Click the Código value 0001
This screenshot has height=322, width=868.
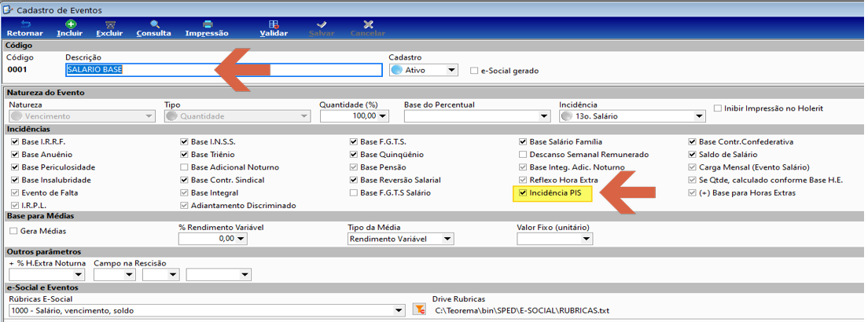tap(17, 70)
